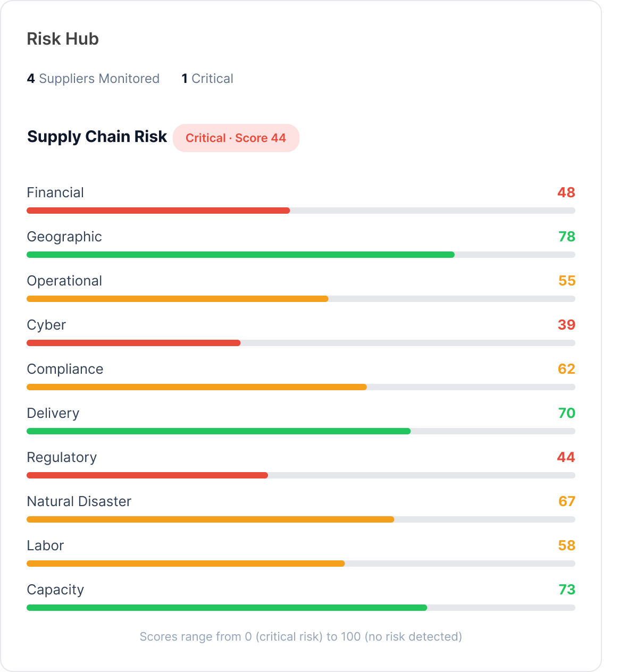Screen dimensions: 619x672
Task: Select the Financial risk category
Action: tap(55, 192)
